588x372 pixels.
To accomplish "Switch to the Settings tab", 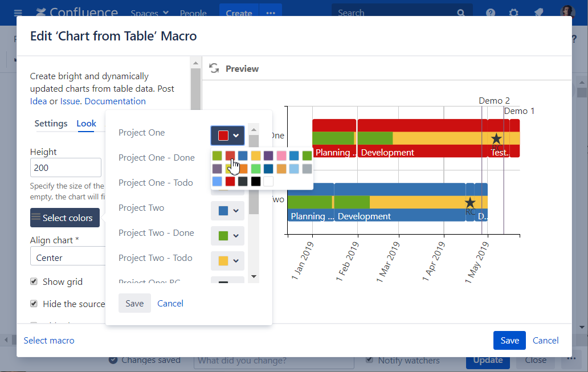I will coord(51,124).
